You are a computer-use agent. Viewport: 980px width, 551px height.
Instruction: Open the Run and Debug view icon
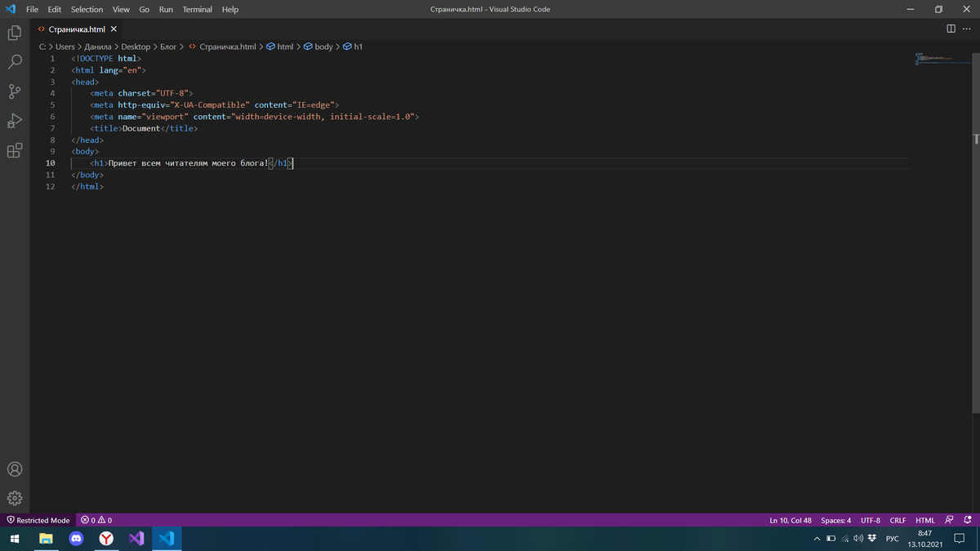(x=15, y=121)
